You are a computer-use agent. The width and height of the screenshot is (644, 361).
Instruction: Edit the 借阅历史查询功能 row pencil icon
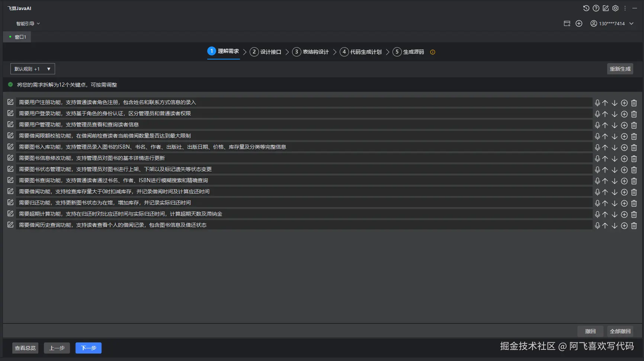[x=10, y=225]
